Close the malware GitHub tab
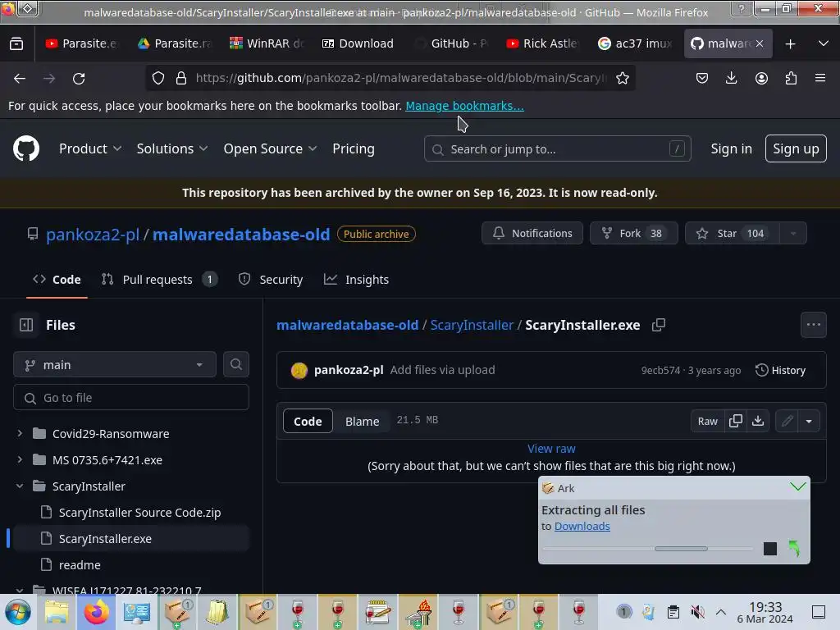 [x=760, y=43]
